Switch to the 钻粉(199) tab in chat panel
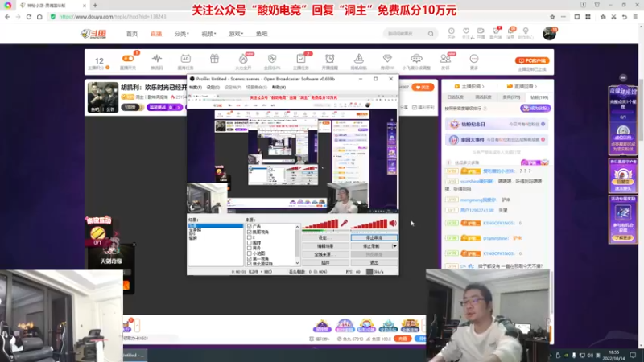The height and width of the screenshot is (362, 644). tap(539, 97)
